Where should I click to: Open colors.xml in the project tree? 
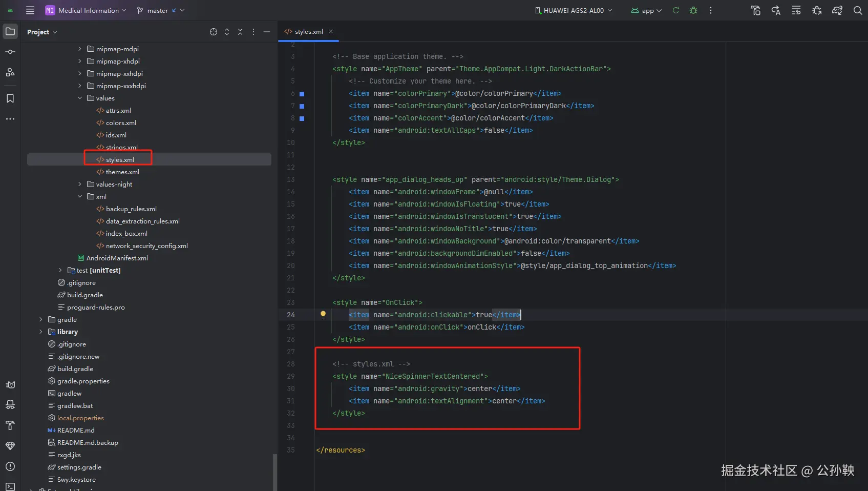(121, 122)
